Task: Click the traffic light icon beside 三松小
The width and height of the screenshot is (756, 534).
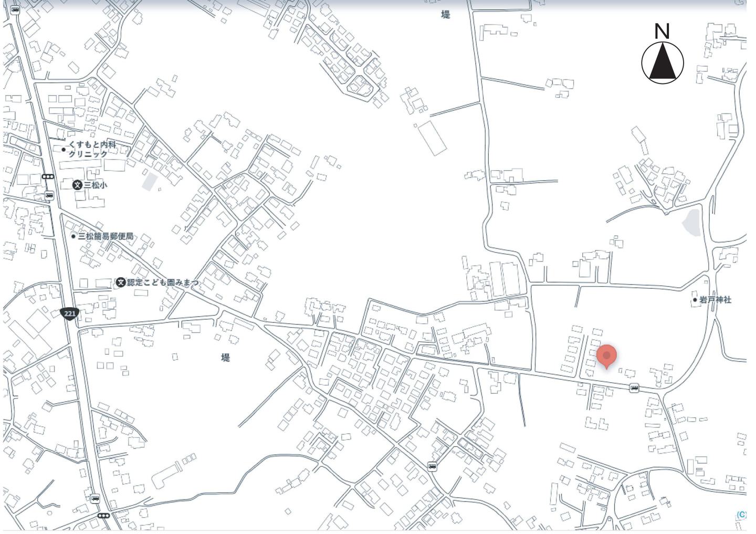Action: coord(48,176)
